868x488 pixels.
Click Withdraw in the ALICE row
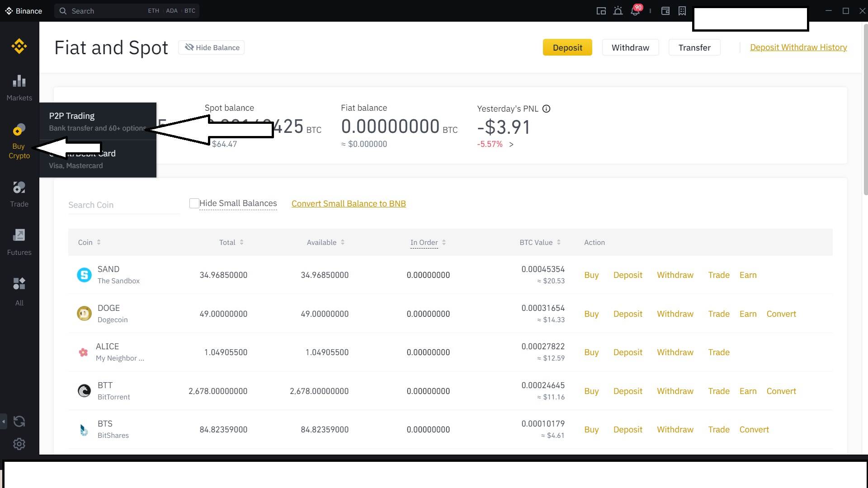click(x=675, y=352)
